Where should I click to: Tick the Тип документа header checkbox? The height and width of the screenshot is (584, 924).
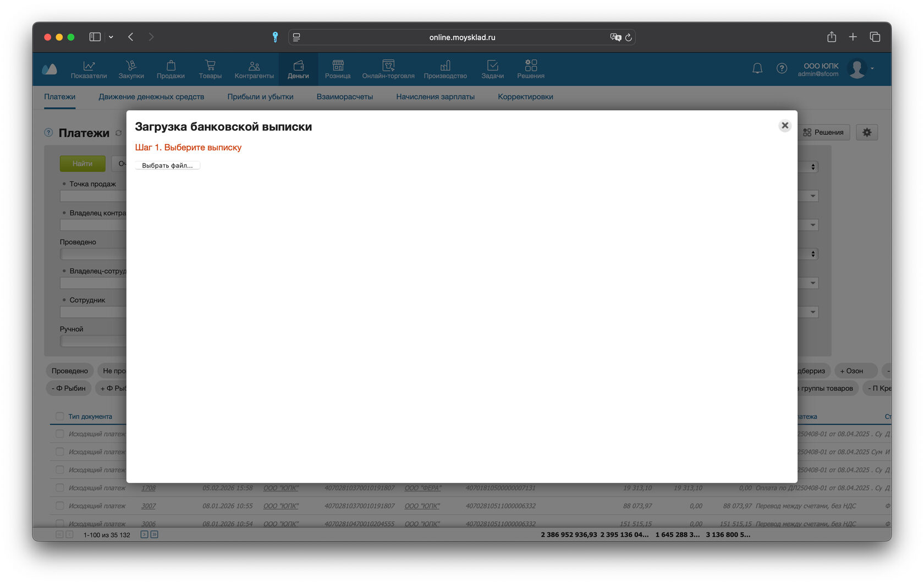pos(60,416)
